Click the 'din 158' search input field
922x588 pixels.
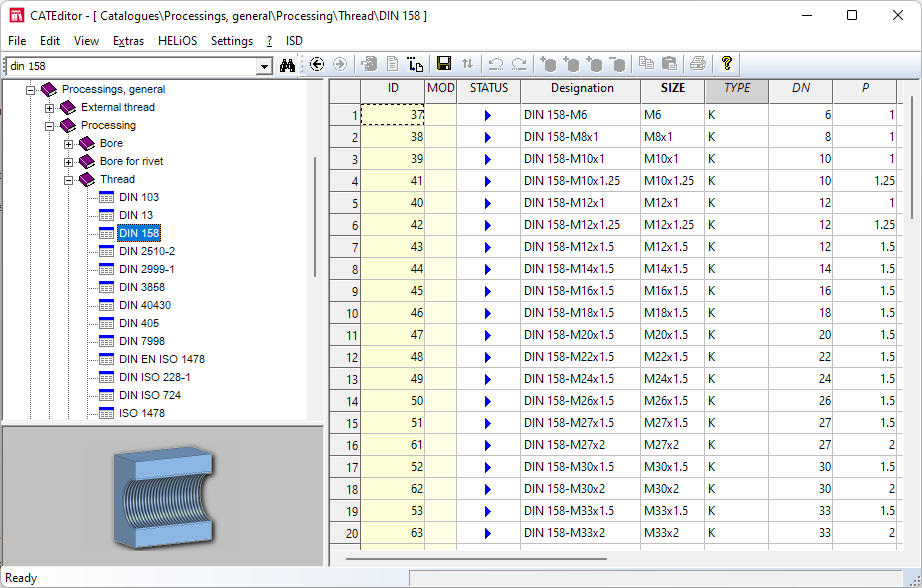click(x=131, y=66)
